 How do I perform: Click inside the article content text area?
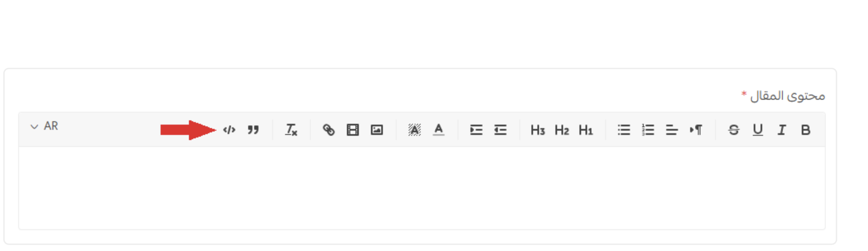point(422,188)
